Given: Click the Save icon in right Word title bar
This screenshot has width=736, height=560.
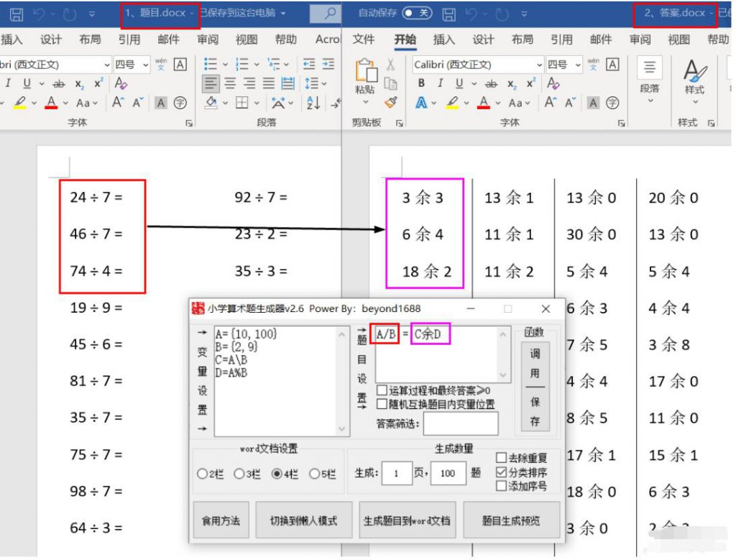Looking at the screenshot, I should 448,14.
